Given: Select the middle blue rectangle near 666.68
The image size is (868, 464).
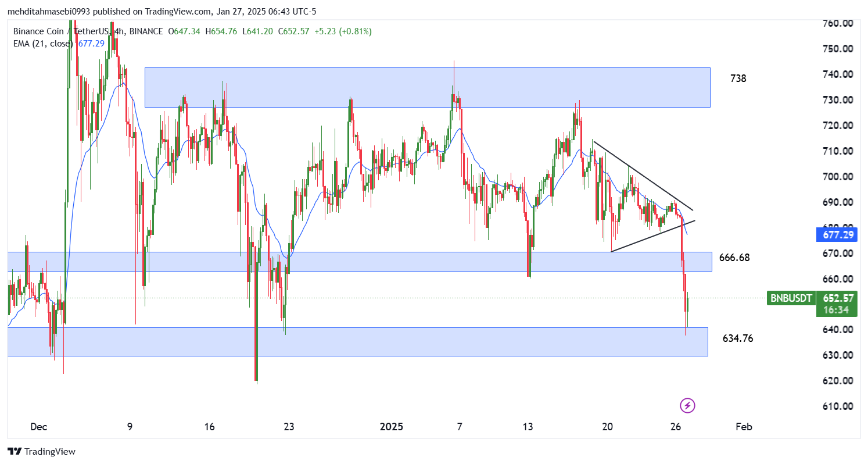Looking at the screenshot, I should coord(360,262).
